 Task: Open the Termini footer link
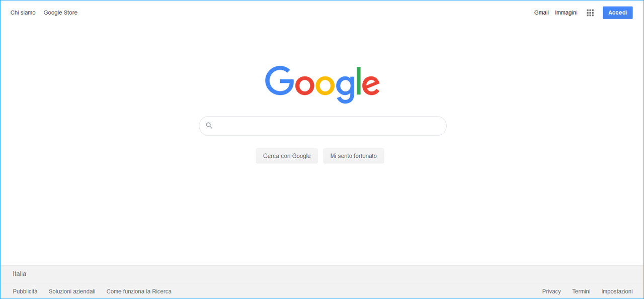(581, 291)
